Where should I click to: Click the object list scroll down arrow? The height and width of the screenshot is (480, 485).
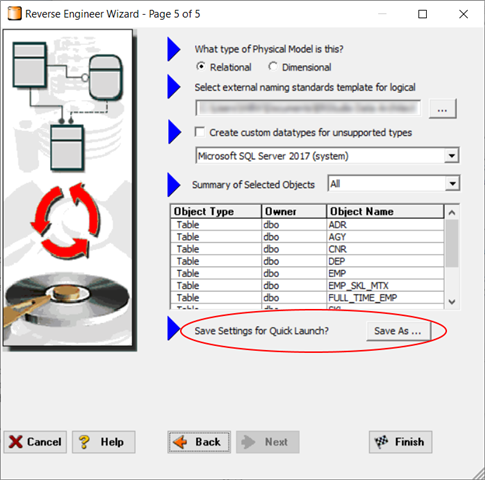click(452, 302)
